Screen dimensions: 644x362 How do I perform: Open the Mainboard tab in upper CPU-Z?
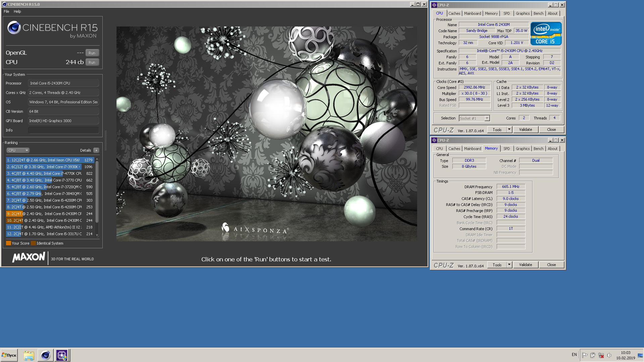pyautogui.click(x=472, y=13)
